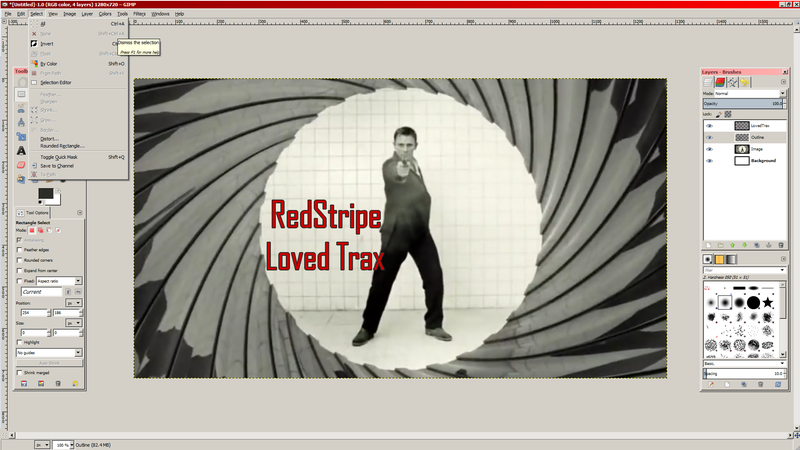Hide the Image layer via its eye icon

coord(709,149)
